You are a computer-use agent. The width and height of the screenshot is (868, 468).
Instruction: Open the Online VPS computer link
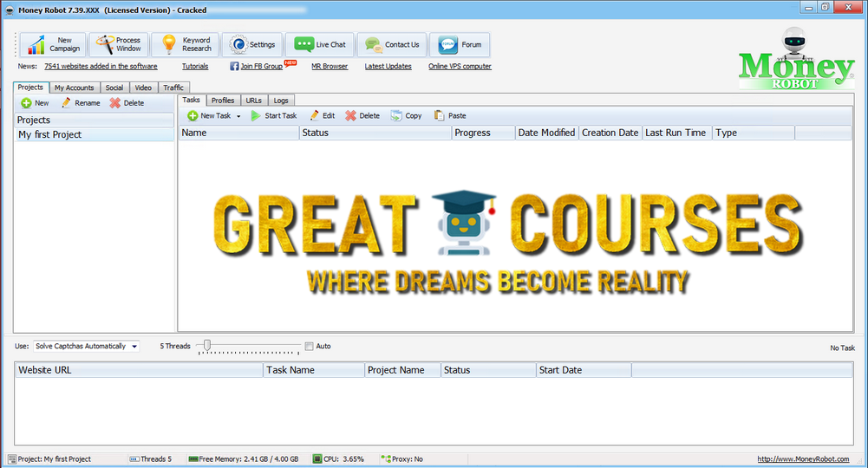coord(460,67)
